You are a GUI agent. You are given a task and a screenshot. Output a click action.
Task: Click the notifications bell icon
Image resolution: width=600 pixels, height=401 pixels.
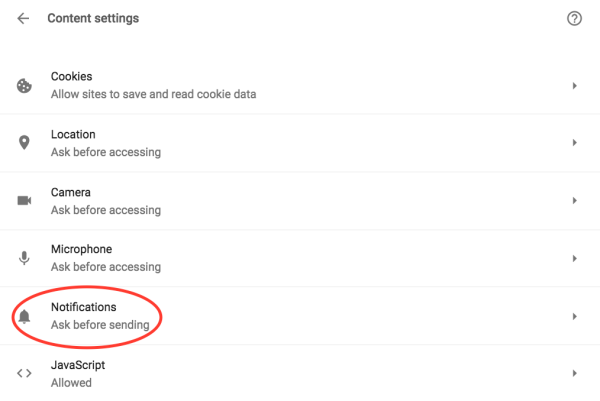[x=24, y=316]
